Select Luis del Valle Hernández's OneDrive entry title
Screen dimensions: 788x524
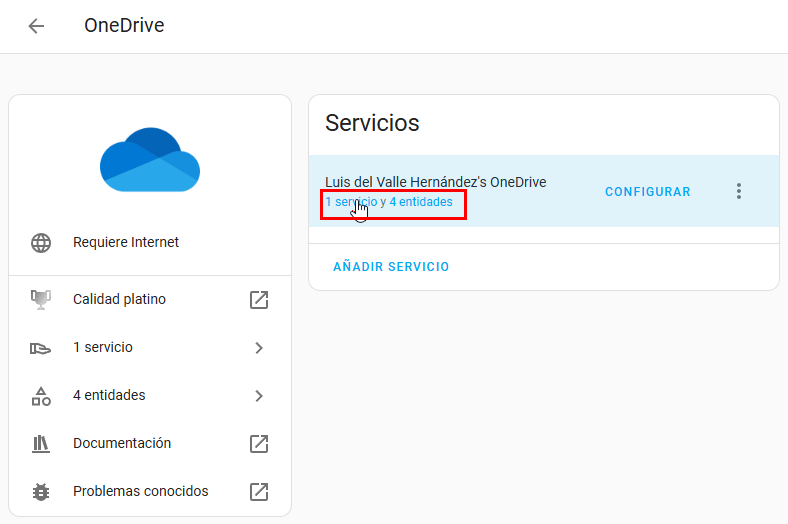pyautogui.click(x=435, y=182)
